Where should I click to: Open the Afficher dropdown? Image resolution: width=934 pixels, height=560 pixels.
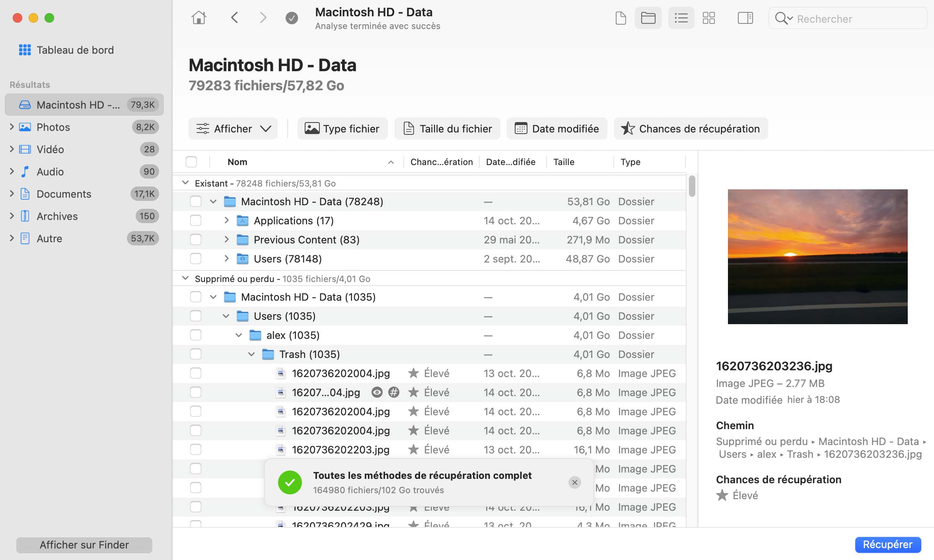233,128
